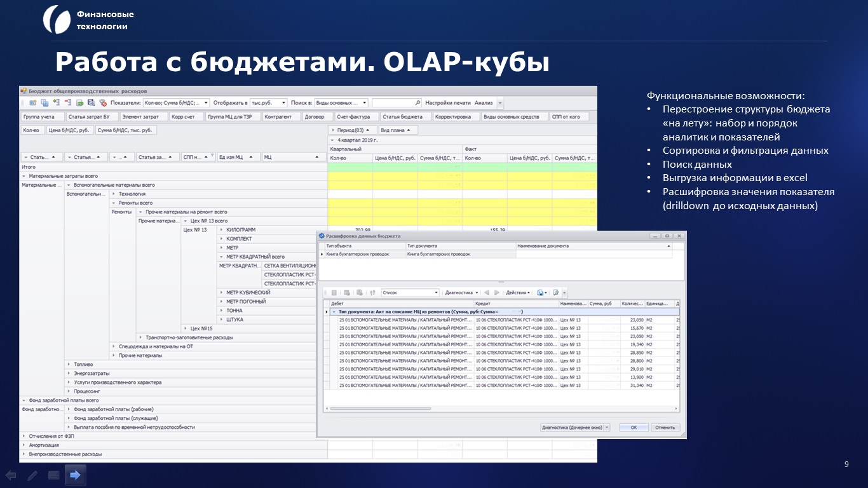
Task: Click collapse-all tree icon with red mark
Action: (x=68, y=102)
